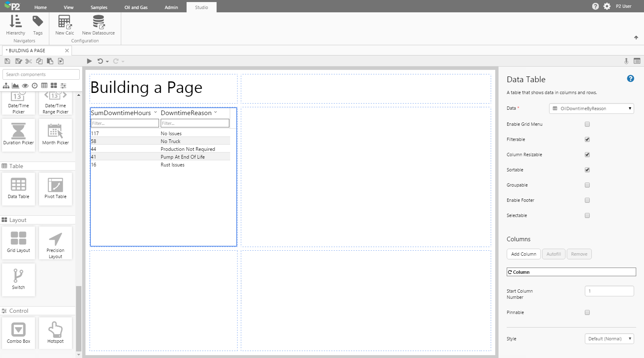Viewport: 644px width, 358px height.
Task: Open the Style dropdown set to Default (Normal)
Action: 609,338
